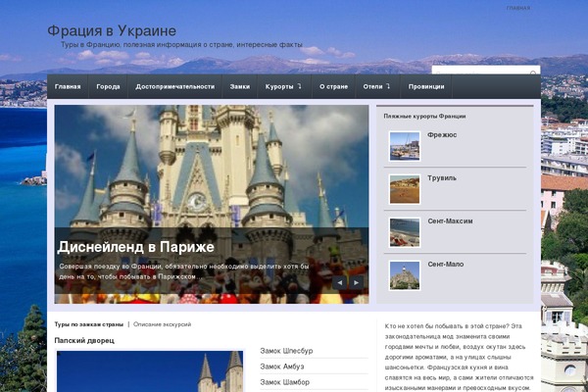This screenshot has height=392, width=588.
Task: Open the Главная link at top right
Action: point(518,8)
